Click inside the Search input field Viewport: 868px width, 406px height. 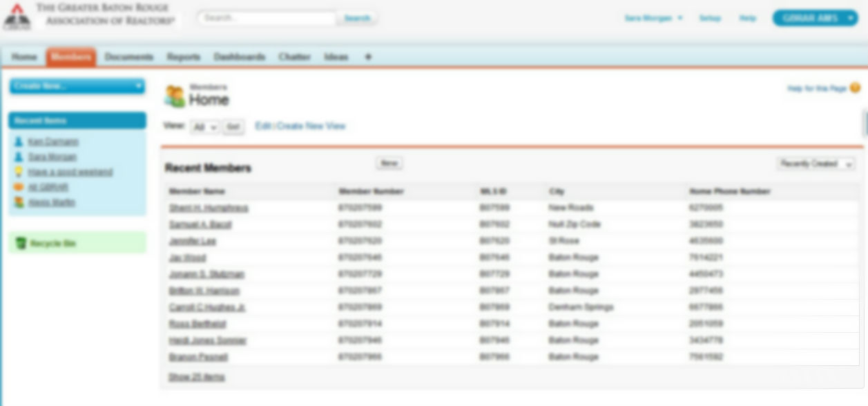(268, 18)
